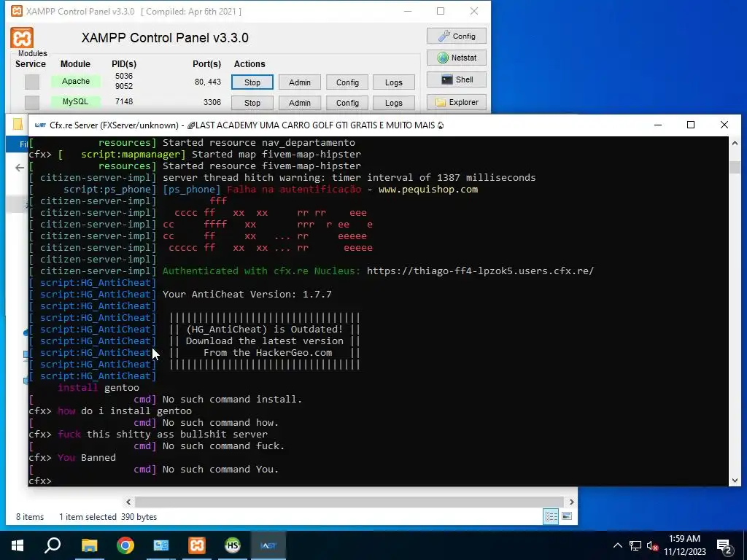The image size is (747, 560).
Task: Open Netstat in XAMPP Control Panel
Action: [457, 58]
